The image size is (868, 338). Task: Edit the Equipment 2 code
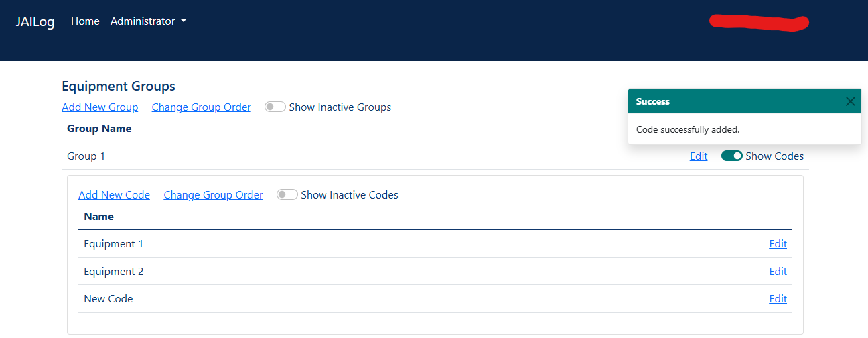(x=778, y=272)
